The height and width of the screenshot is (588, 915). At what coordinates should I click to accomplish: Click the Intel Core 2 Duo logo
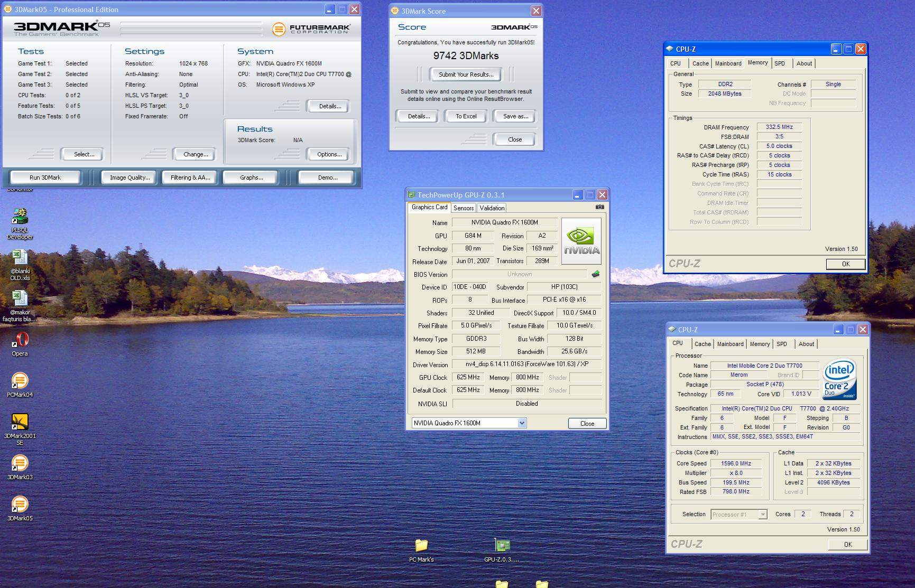pos(839,380)
